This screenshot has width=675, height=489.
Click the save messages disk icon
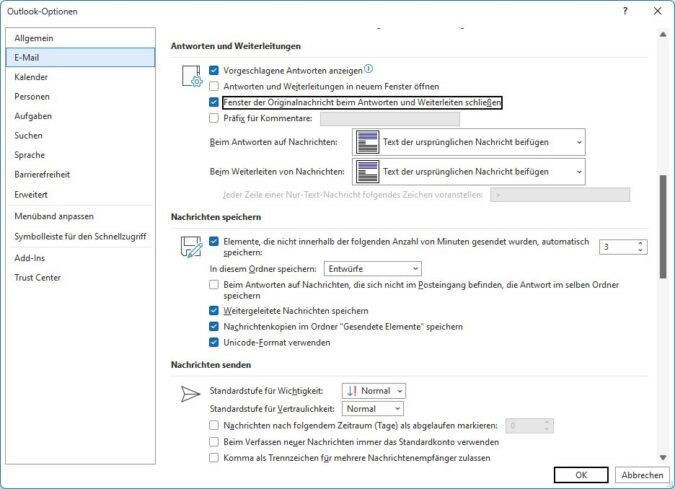pyautogui.click(x=191, y=247)
